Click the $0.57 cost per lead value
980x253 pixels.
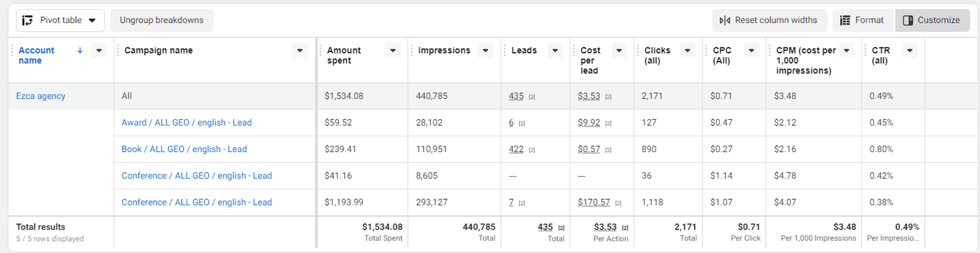point(588,149)
